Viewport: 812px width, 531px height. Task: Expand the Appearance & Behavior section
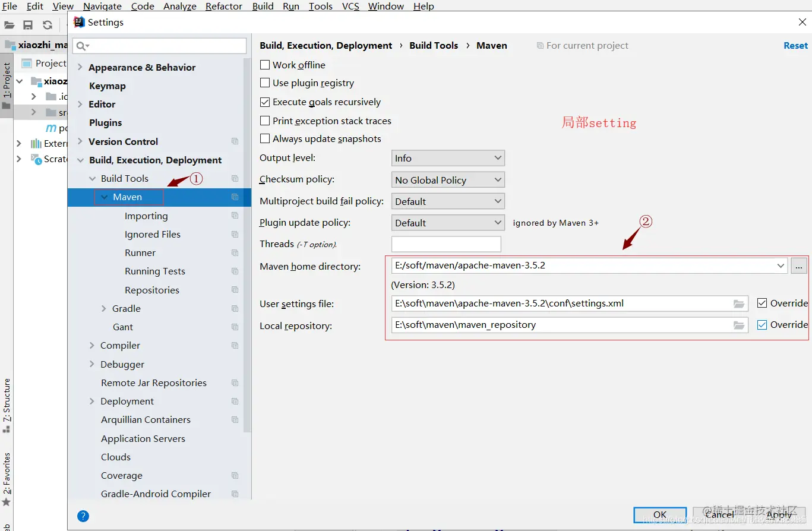click(80, 67)
